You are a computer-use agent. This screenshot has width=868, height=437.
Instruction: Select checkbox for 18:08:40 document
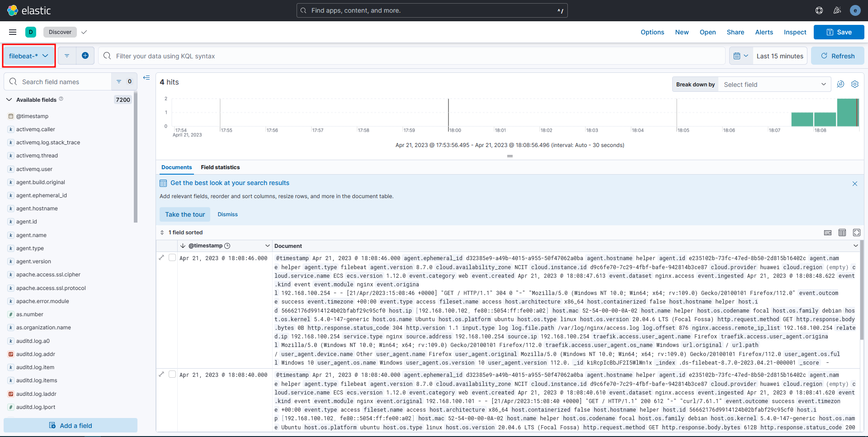tap(172, 375)
